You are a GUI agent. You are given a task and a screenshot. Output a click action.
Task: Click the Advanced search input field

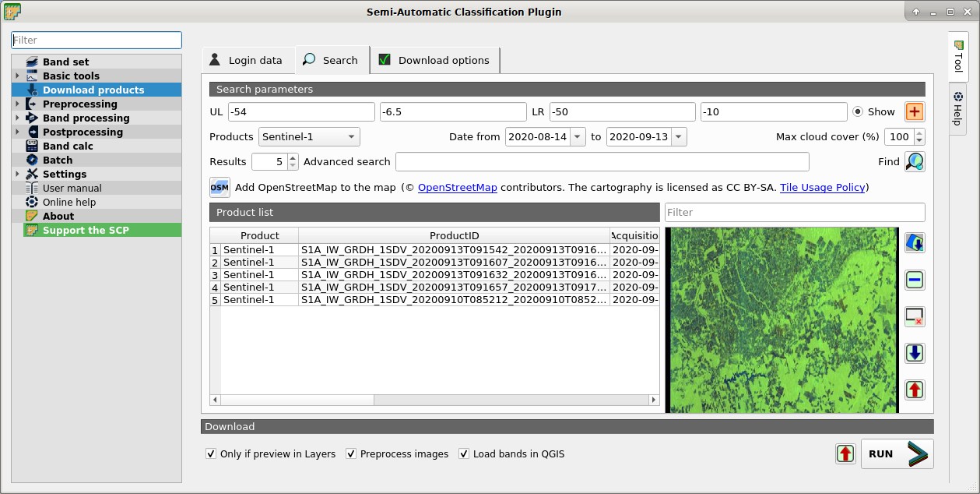(602, 161)
